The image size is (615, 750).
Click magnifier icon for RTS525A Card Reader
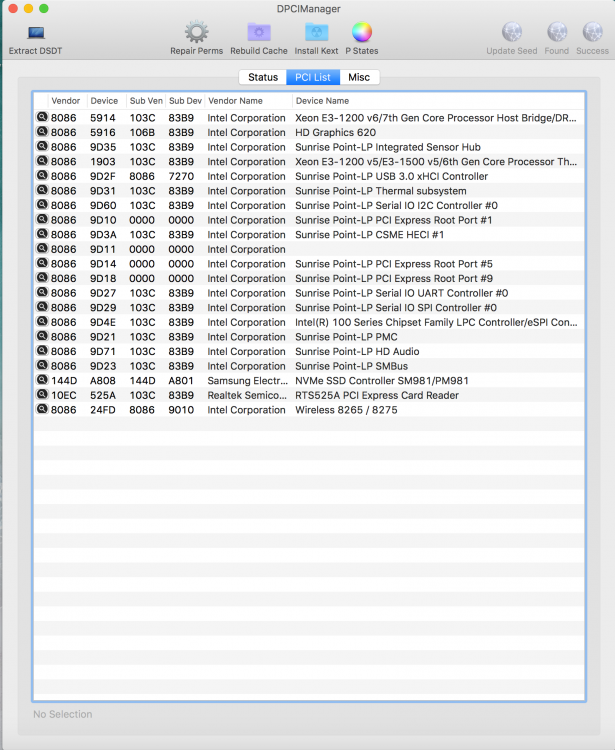pos(42,394)
